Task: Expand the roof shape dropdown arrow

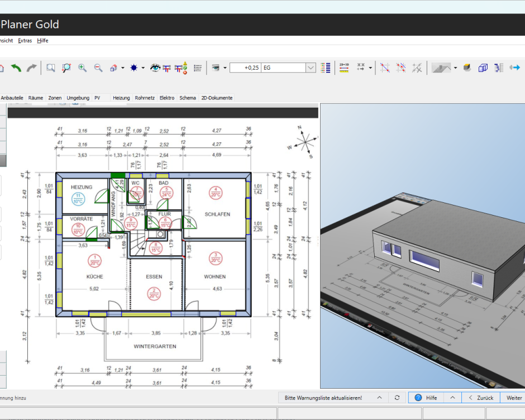Action: coord(455,68)
